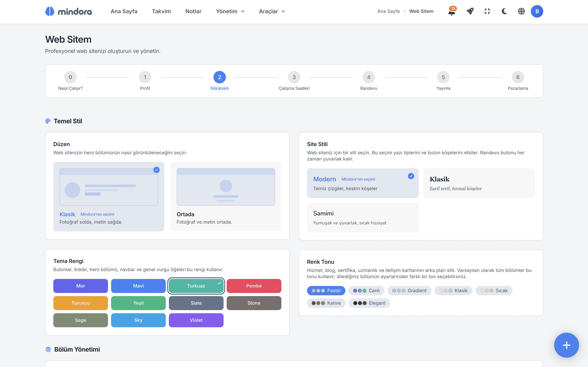This screenshot has width=588, height=367.
Task: Click the Web Sitem page heading
Action: coord(68,39)
